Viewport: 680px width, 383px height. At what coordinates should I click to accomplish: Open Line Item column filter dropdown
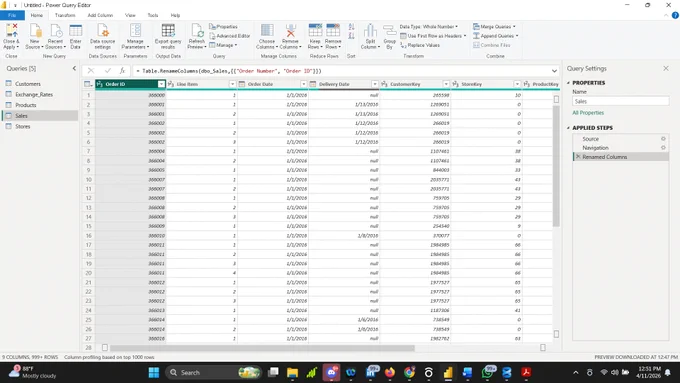[232, 84]
